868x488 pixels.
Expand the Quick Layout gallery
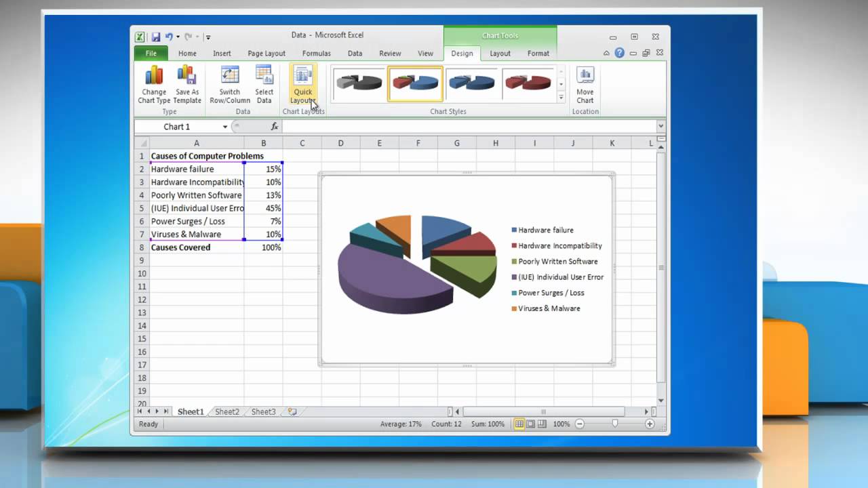click(303, 85)
